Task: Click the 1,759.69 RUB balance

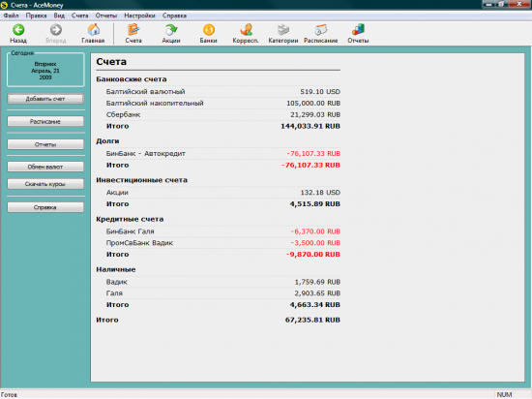Action: tap(317, 282)
